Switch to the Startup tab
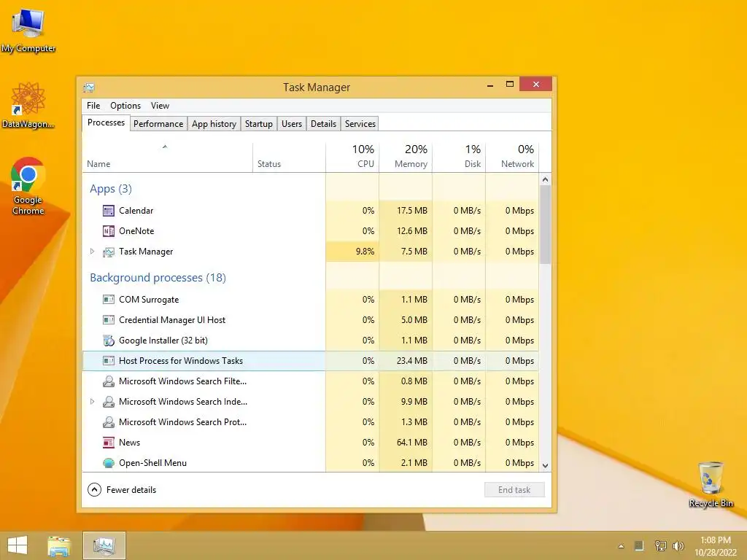This screenshot has width=747, height=560. [x=259, y=124]
